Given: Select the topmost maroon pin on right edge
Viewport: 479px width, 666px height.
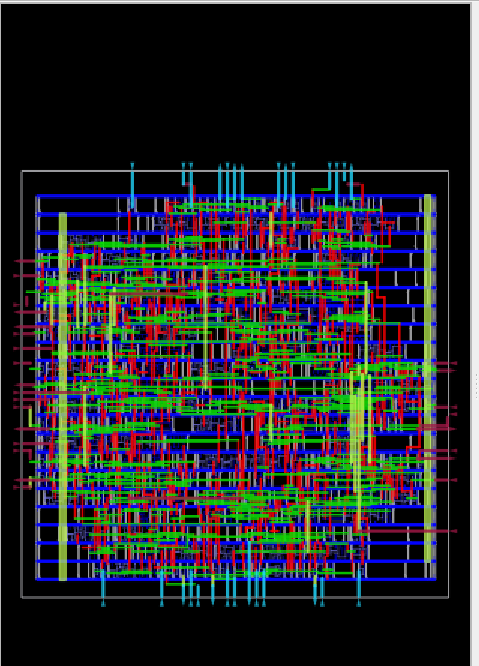Looking at the screenshot, I should tap(445, 363).
